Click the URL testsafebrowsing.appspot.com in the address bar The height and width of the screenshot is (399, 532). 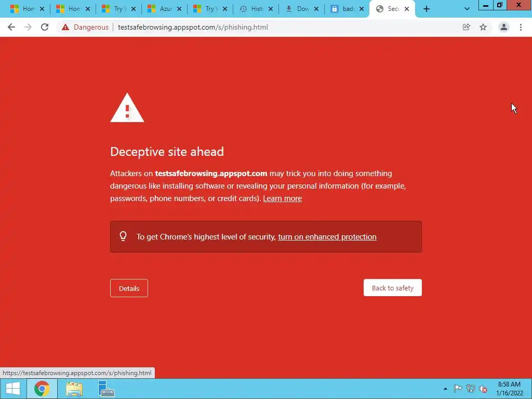193,27
